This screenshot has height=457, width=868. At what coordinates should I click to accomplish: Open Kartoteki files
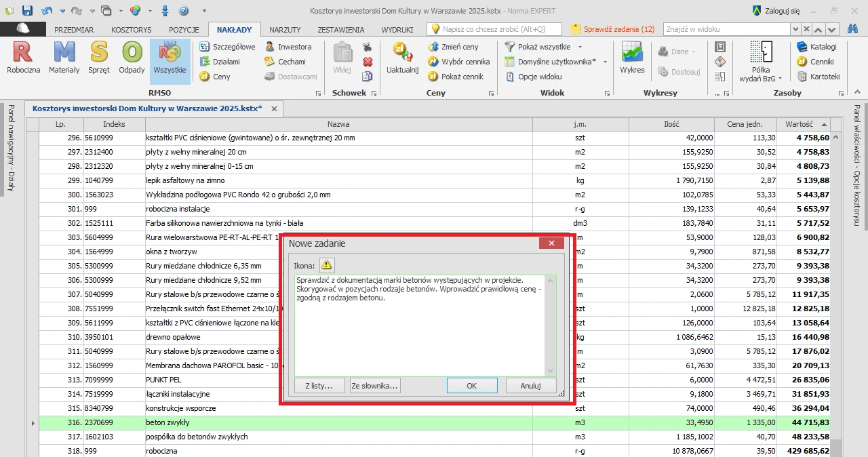[818, 77]
